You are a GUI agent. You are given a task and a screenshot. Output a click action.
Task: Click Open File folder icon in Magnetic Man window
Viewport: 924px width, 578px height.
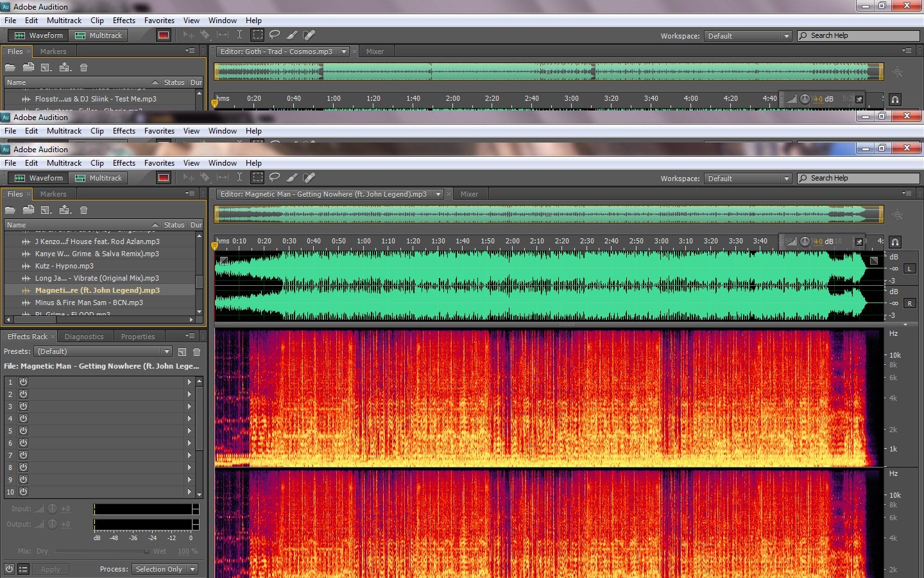pos(10,210)
